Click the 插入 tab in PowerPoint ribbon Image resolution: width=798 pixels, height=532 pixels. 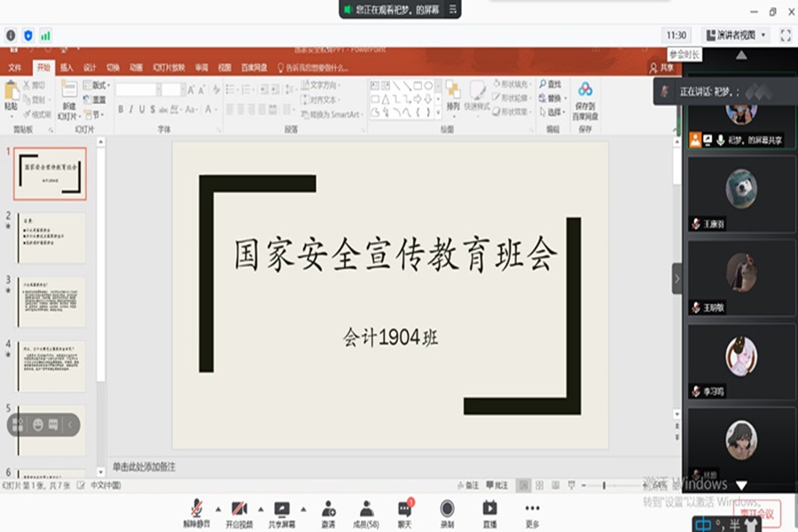[66, 67]
